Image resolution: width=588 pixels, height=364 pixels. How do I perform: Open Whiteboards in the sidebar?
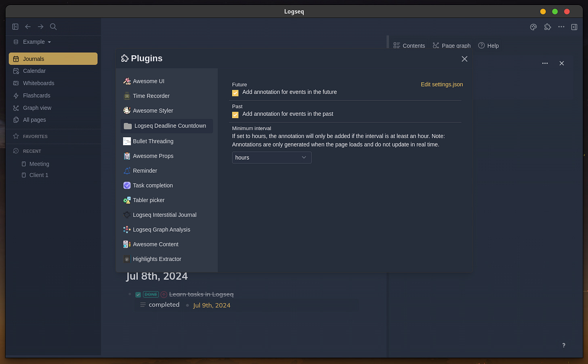pos(53,83)
